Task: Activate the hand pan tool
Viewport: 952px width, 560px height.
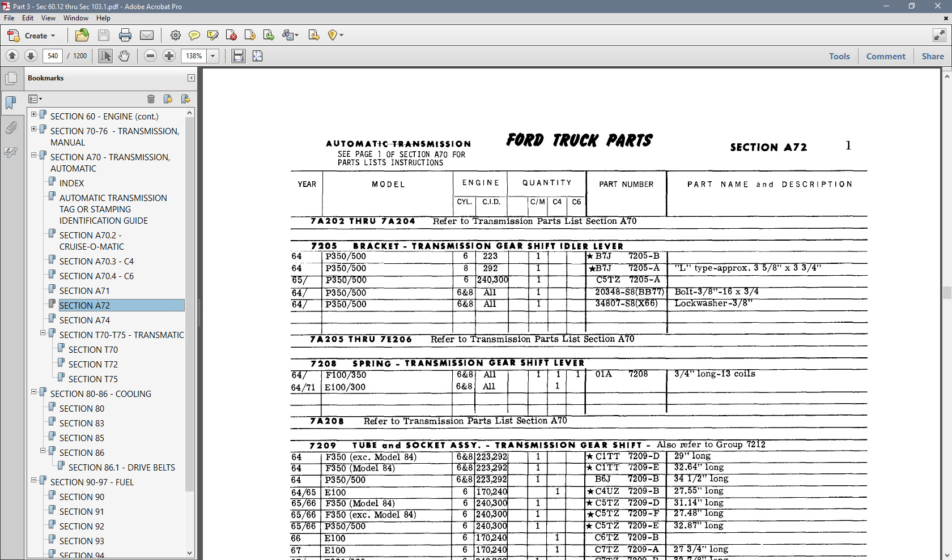Action: pyautogui.click(x=124, y=55)
